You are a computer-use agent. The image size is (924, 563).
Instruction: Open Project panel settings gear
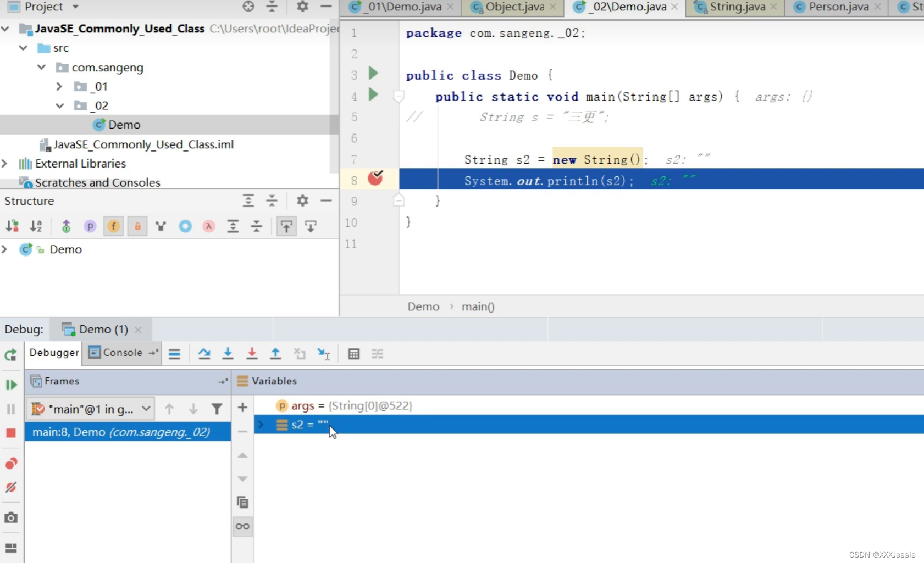click(302, 7)
